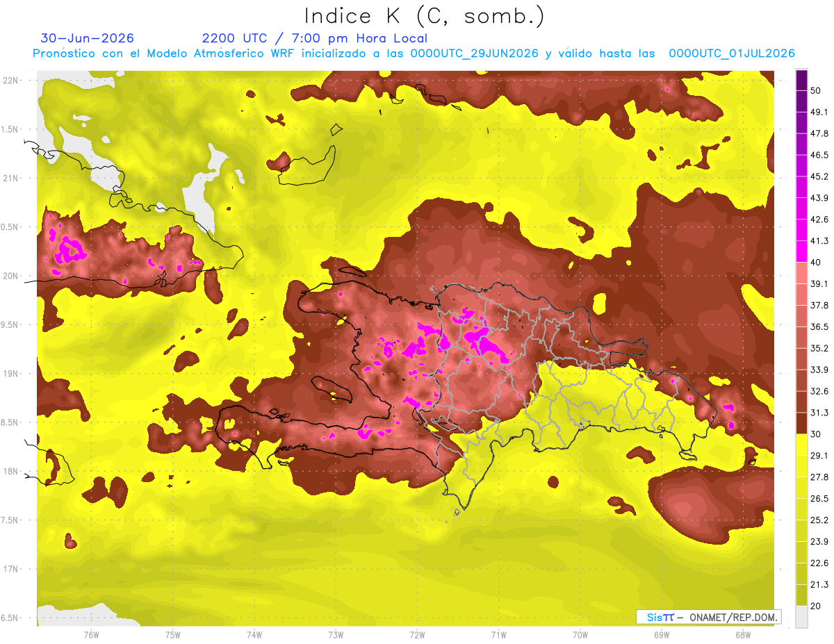Click the colorbar label '35.2'
This screenshot has width=834, height=644.
pyautogui.click(x=819, y=348)
